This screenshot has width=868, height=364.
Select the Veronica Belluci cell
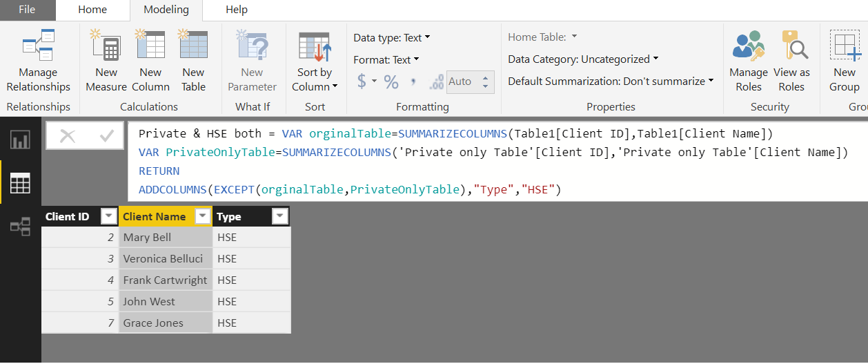(166, 258)
